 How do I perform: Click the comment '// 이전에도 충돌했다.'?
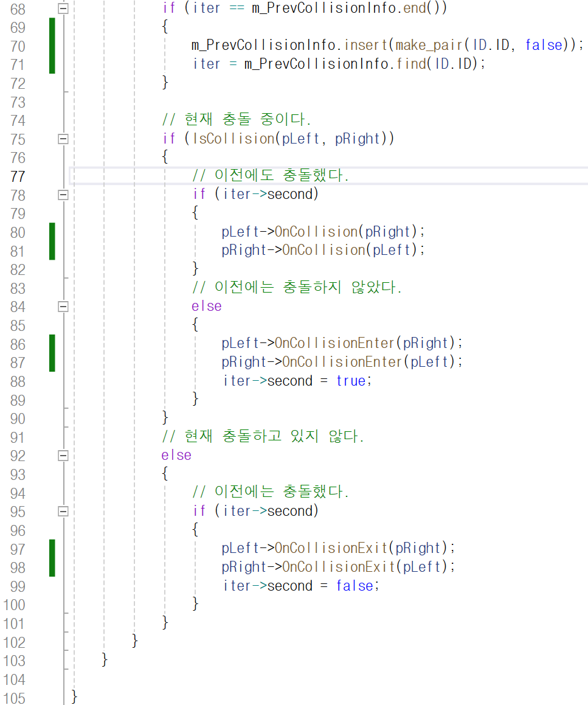tap(271, 175)
